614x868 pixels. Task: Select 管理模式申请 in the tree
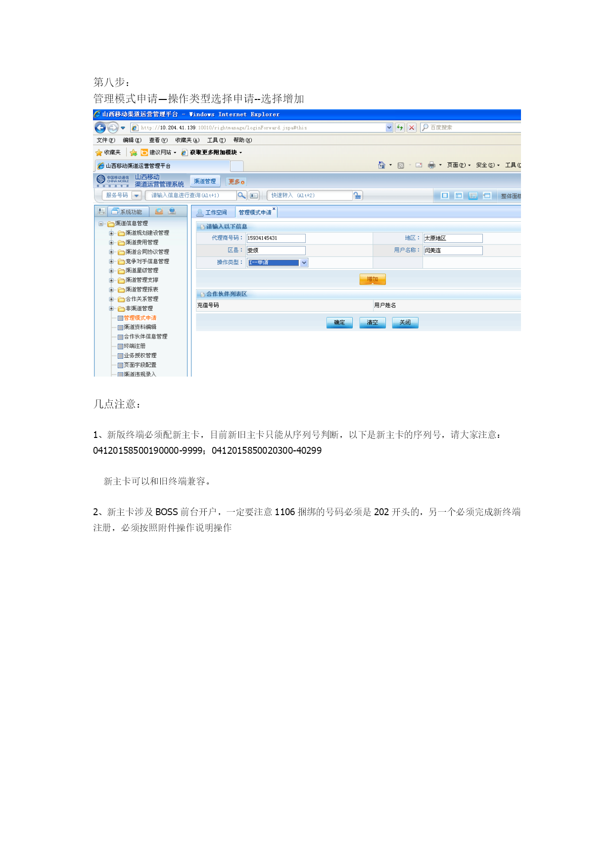click(x=140, y=318)
